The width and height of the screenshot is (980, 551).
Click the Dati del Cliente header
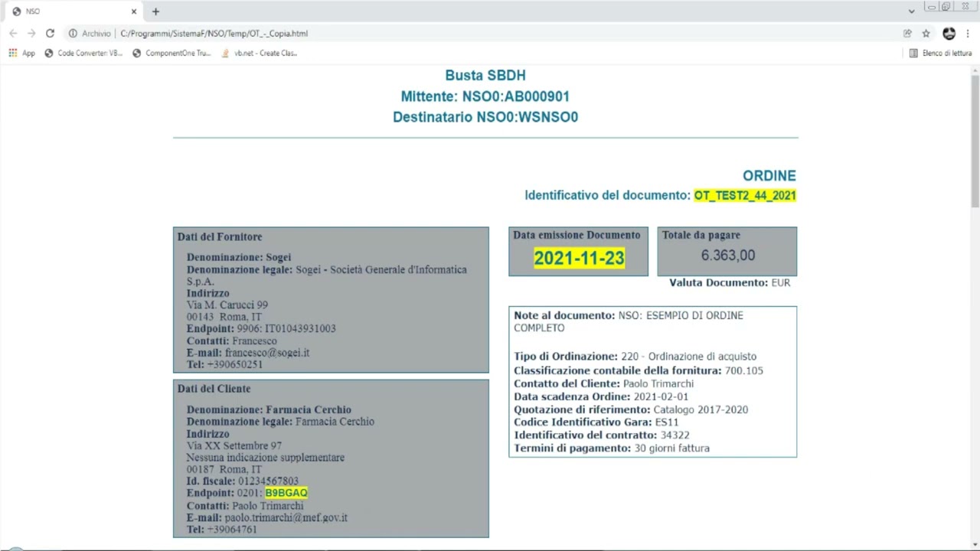tap(214, 389)
